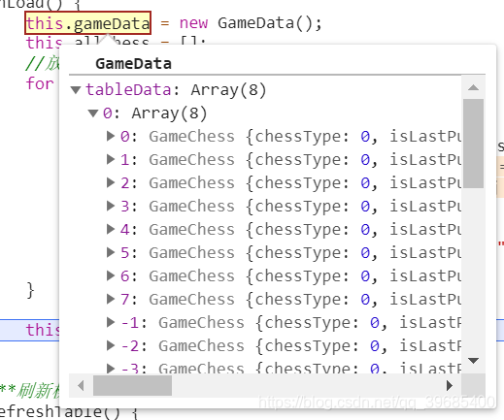504x420 pixels.
Task: Click the horizontal scrollbar thumb in popup
Action: 132,385
